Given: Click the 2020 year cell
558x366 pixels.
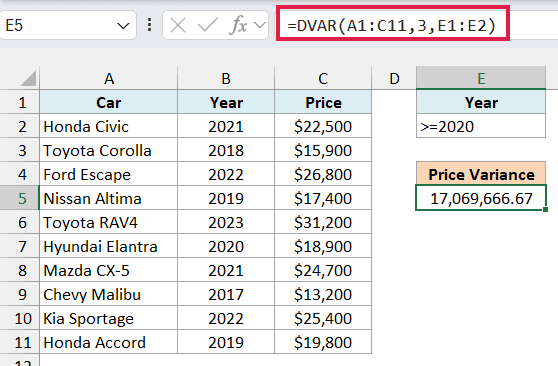Looking at the screenshot, I should (226, 246).
